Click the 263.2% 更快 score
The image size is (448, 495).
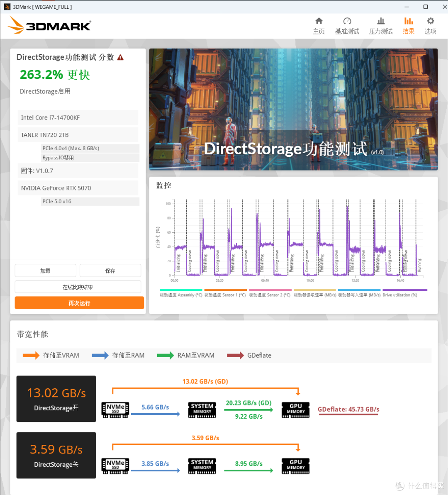[55, 75]
